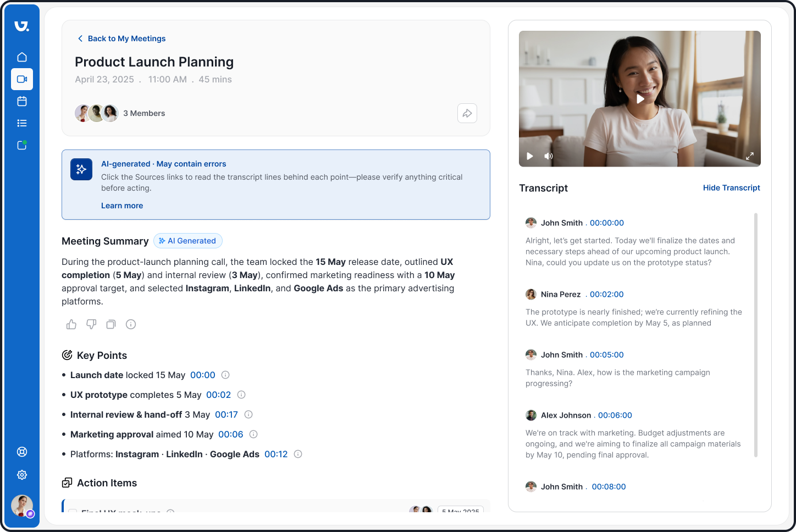The image size is (796, 532).
Task: Play video using center play button
Action: coord(640,99)
